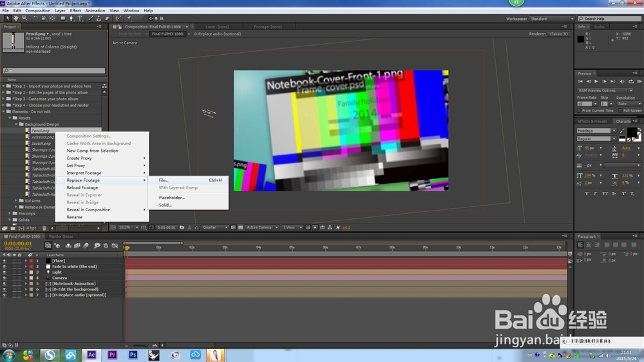
Task: Choose Placeholder... in the submenu
Action: click(188, 197)
